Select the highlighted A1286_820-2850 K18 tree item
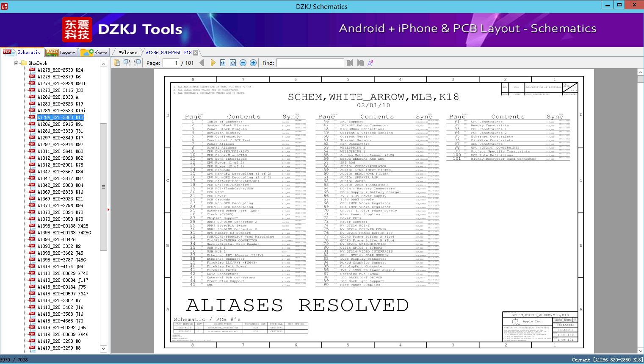Viewport: 644px width, 364px height. point(61,117)
